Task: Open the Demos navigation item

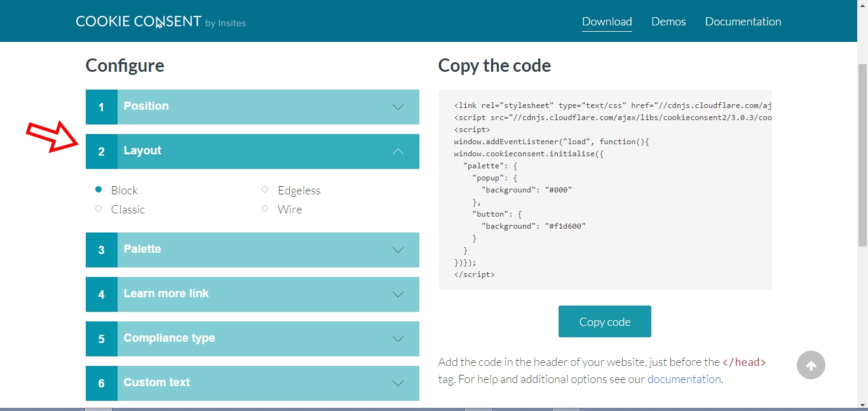Action: click(668, 22)
